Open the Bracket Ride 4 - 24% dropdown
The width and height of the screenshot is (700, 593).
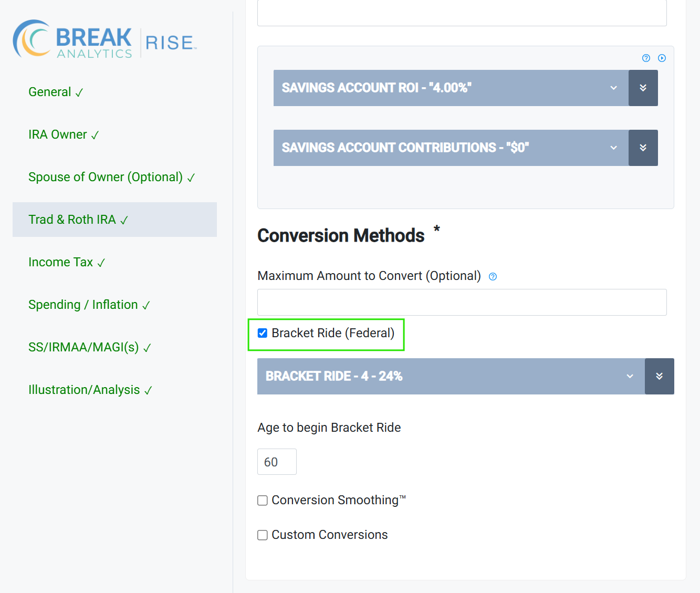(451, 377)
